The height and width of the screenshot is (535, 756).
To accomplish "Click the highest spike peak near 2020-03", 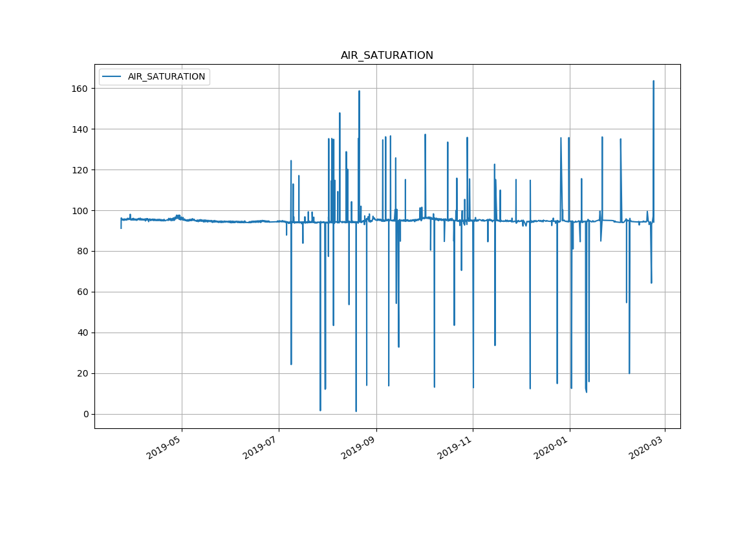I will tap(653, 82).
